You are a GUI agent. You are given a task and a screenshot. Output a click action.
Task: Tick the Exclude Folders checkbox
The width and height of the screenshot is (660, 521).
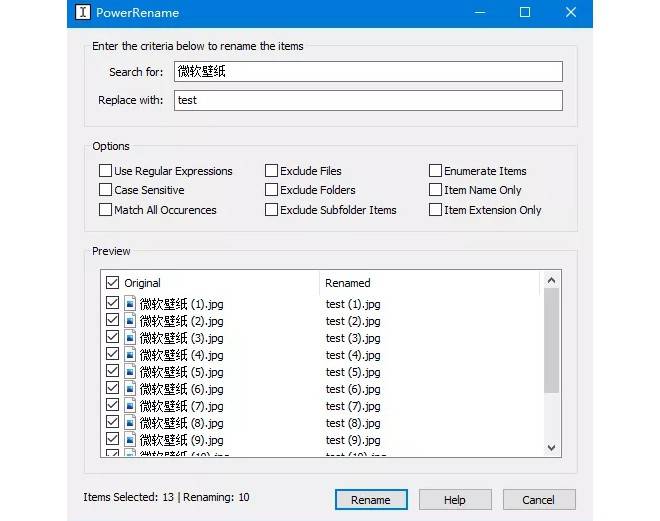point(271,190)
